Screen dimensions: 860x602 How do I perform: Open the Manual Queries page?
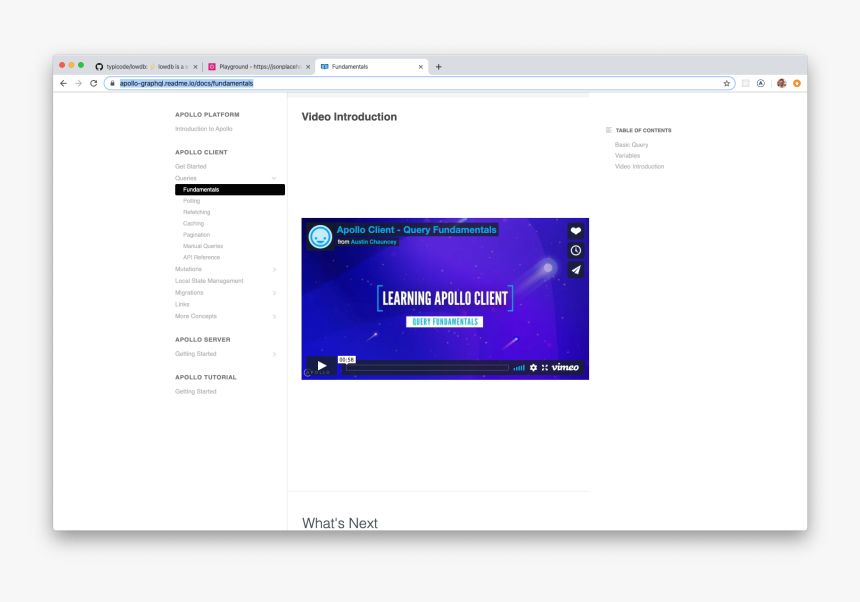tap(203, 246)
